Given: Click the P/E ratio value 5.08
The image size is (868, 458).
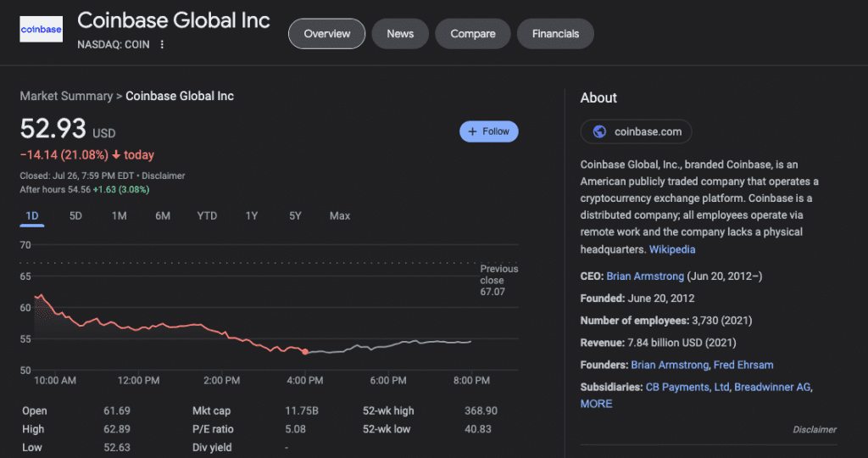Looking at the screenshot, I should point(295,429).
